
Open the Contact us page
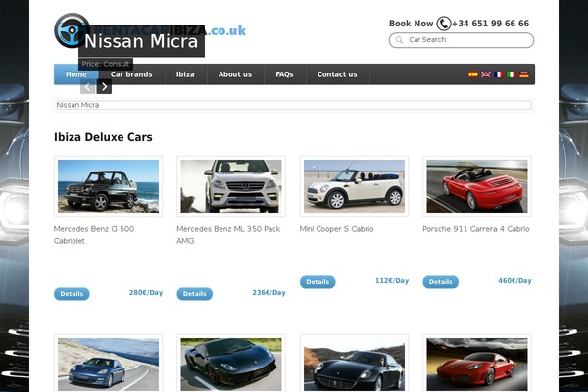coord(337,74)
